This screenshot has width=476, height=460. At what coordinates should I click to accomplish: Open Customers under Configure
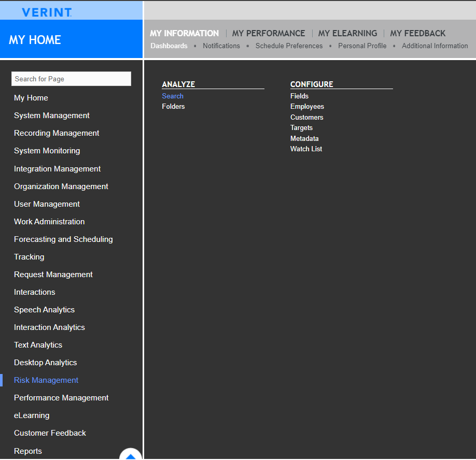[307, 117]
